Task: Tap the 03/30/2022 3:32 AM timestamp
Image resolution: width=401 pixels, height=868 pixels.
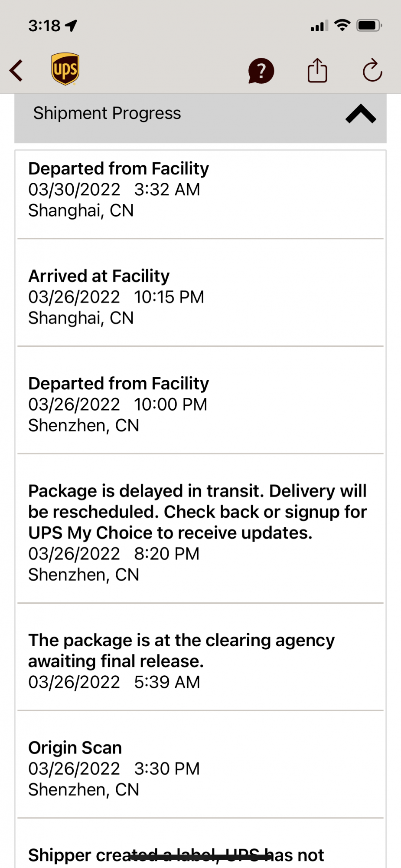Action: (x=114, y=190)
